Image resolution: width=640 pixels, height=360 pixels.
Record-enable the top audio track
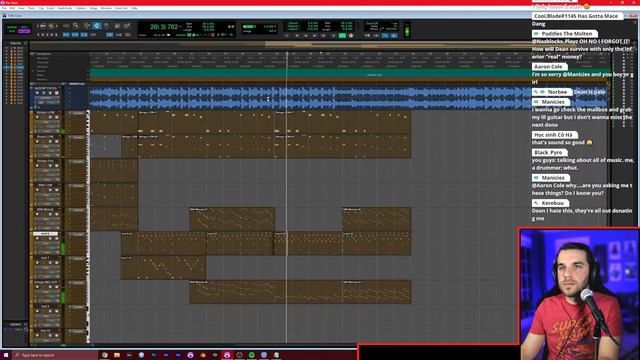pos(38,93)
